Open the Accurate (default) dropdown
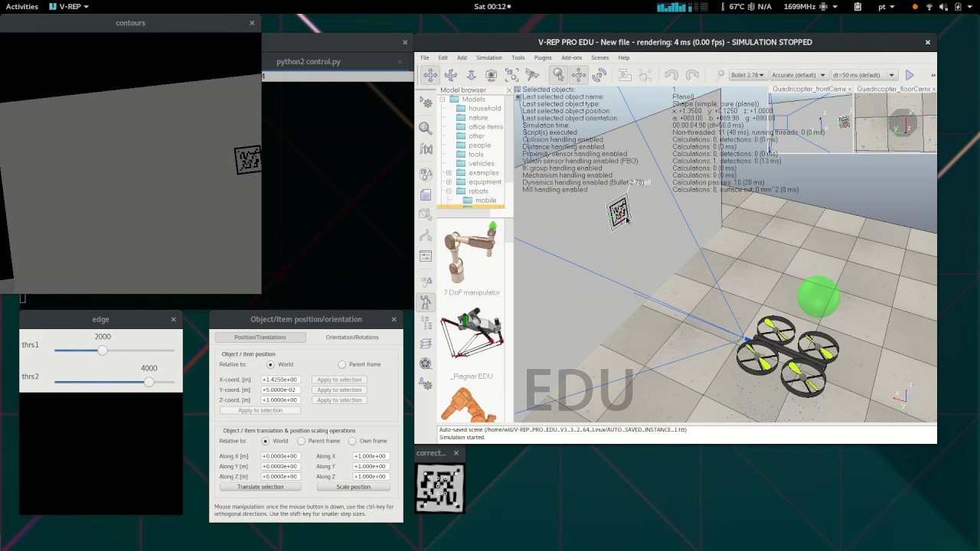The image size is (980, 551). click(799, 75)
